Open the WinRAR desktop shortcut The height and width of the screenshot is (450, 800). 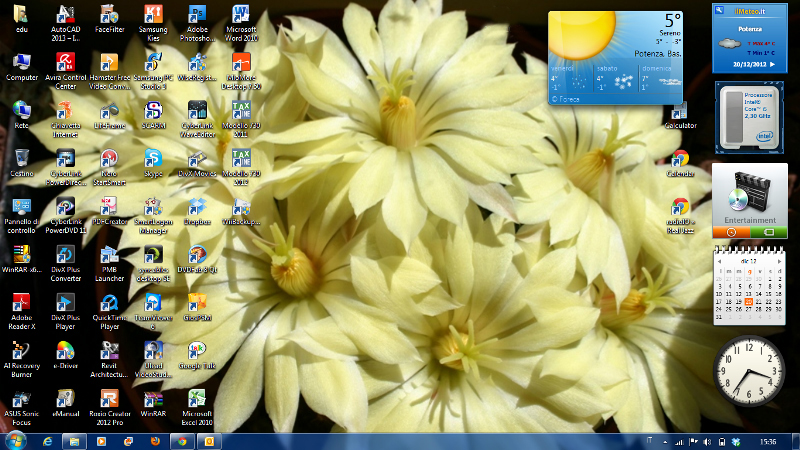point(153,403)
